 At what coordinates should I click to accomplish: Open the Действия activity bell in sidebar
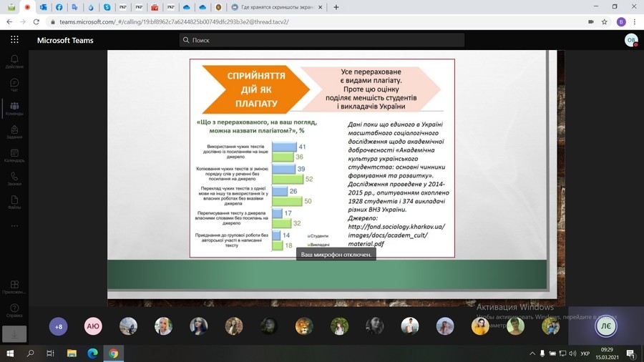14,62
